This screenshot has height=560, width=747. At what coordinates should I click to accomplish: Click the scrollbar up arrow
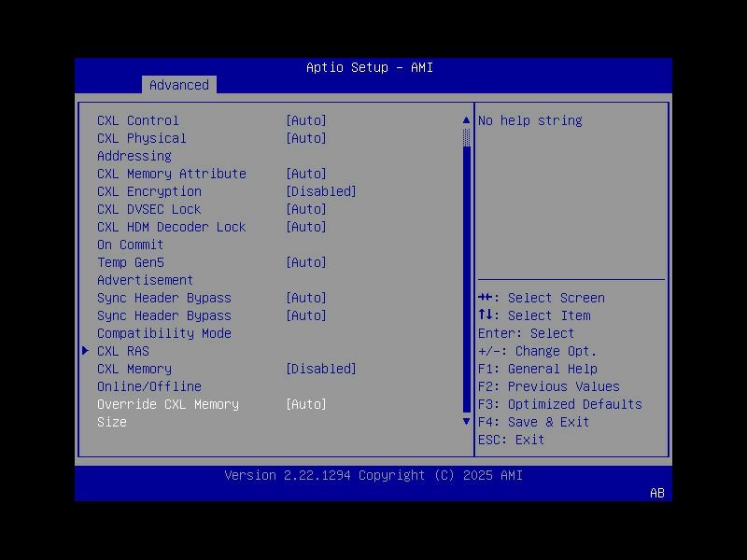(x=466, y=120)
